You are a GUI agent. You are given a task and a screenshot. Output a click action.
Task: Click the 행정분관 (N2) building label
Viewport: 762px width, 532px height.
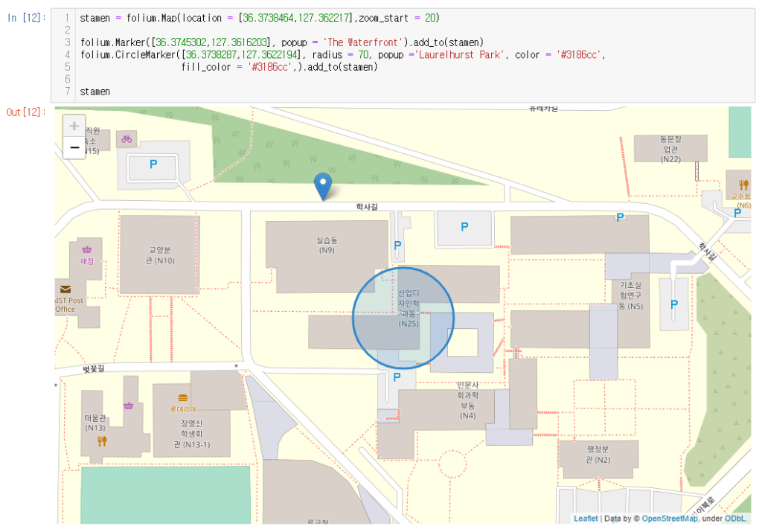[x=598, y=454]
